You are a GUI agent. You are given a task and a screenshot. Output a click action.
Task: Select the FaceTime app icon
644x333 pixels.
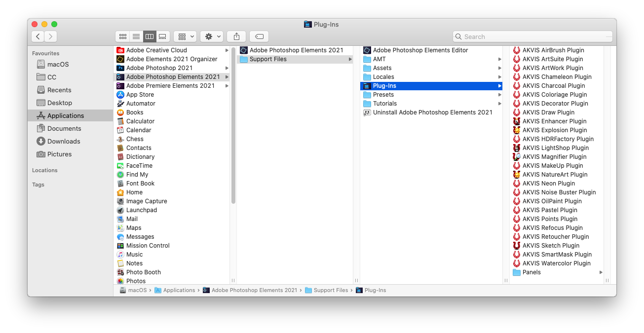(120, 166)
